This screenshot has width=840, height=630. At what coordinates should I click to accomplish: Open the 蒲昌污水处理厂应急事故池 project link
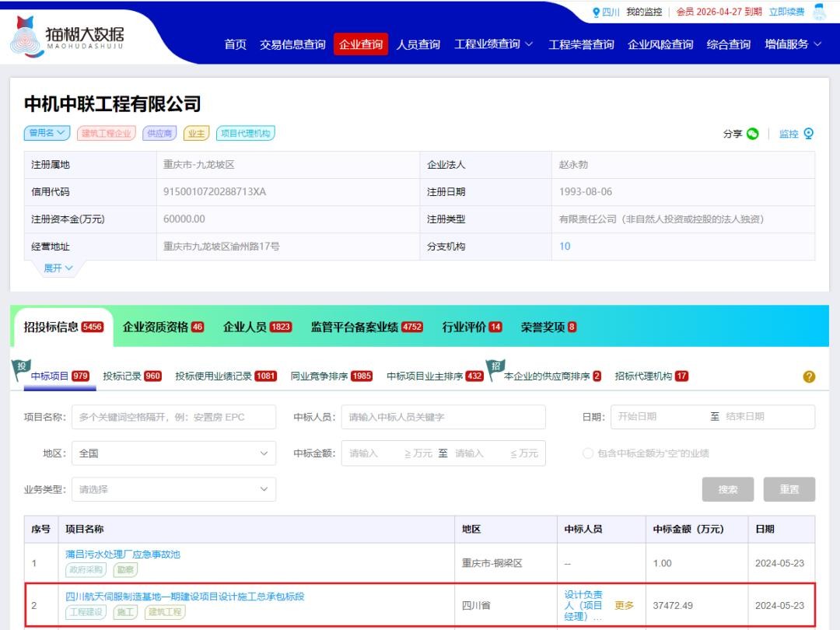pyautogui.click(x=123, y=554)
